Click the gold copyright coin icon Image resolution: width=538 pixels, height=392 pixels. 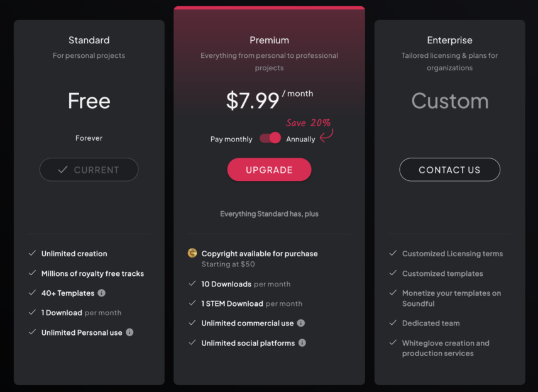(192, 253)
